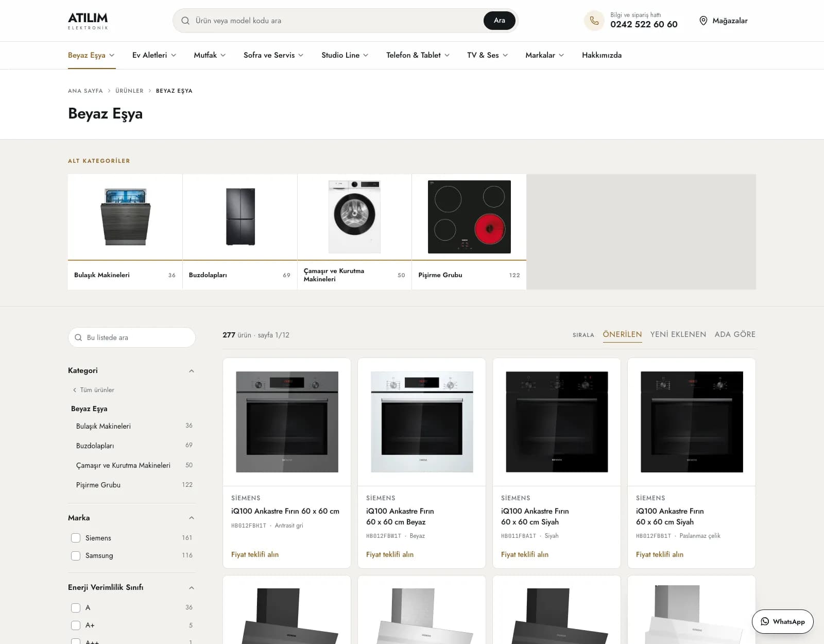Open the WhatsApp chat button
The height and width of the screenshot is (644, 824).
tap(782, 621)
